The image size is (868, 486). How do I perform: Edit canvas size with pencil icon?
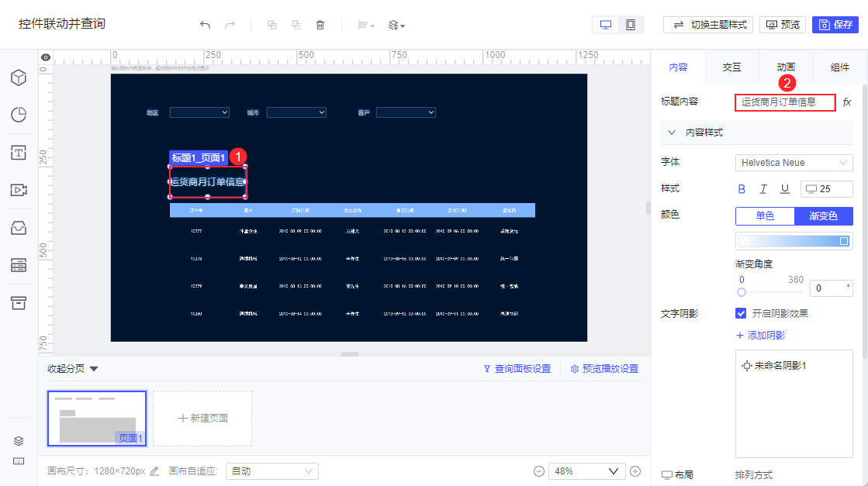[x=154, y=471]
